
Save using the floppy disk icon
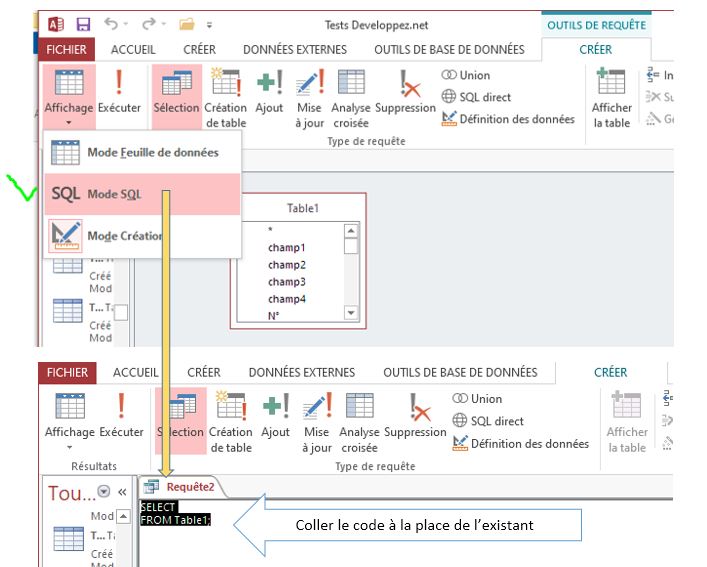pos(83,24)
